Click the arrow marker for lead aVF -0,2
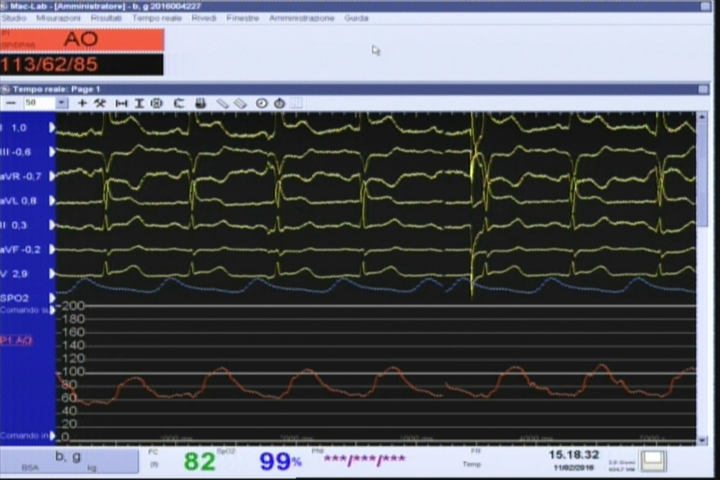The width and height of the screenshot is (720, 480). tap(52, 249)
